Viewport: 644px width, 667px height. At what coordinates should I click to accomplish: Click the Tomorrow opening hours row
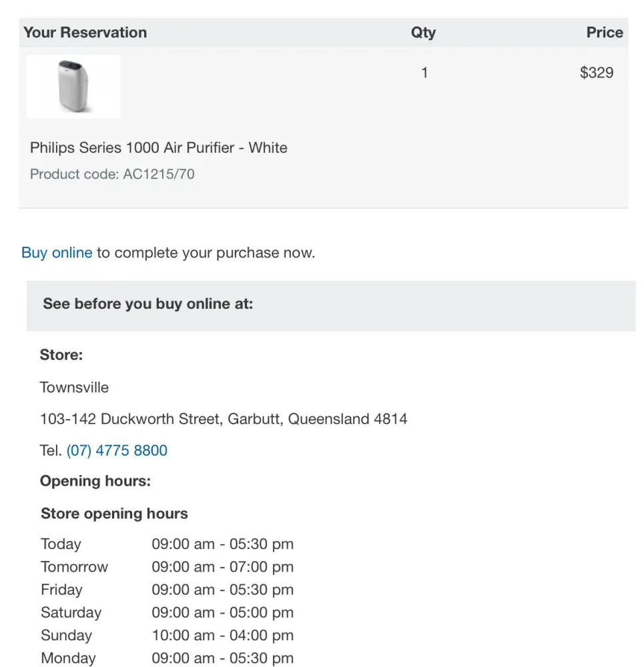167,567
